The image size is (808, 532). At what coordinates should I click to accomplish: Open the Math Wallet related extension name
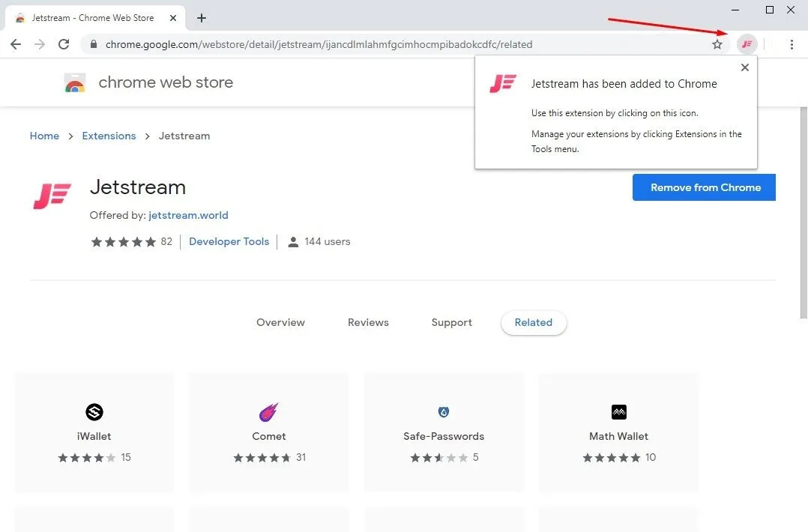click(x=618, y=436)
